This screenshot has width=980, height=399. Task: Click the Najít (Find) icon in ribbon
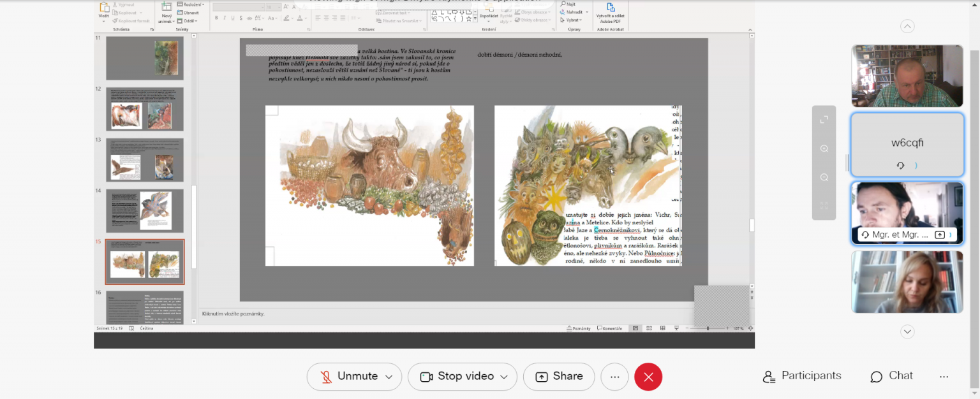click(563, 4)
